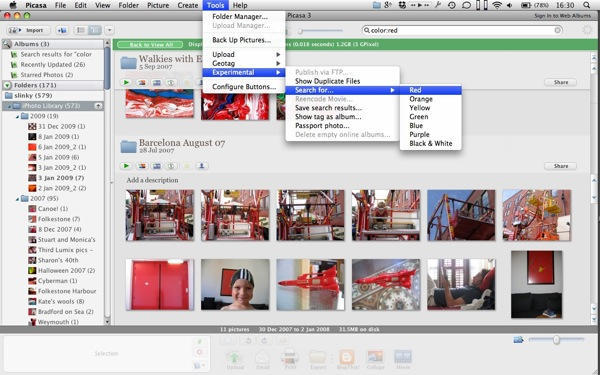This screenshot has width=600, height=375.
Task: Create photo collage for Walkies folder
Action: click(142, 82)
